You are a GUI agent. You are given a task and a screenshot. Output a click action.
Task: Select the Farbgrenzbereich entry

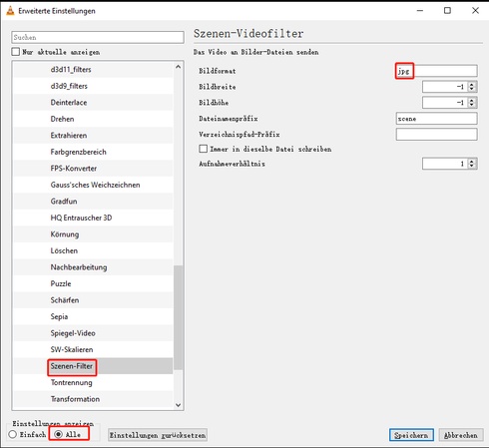(93, 152)
